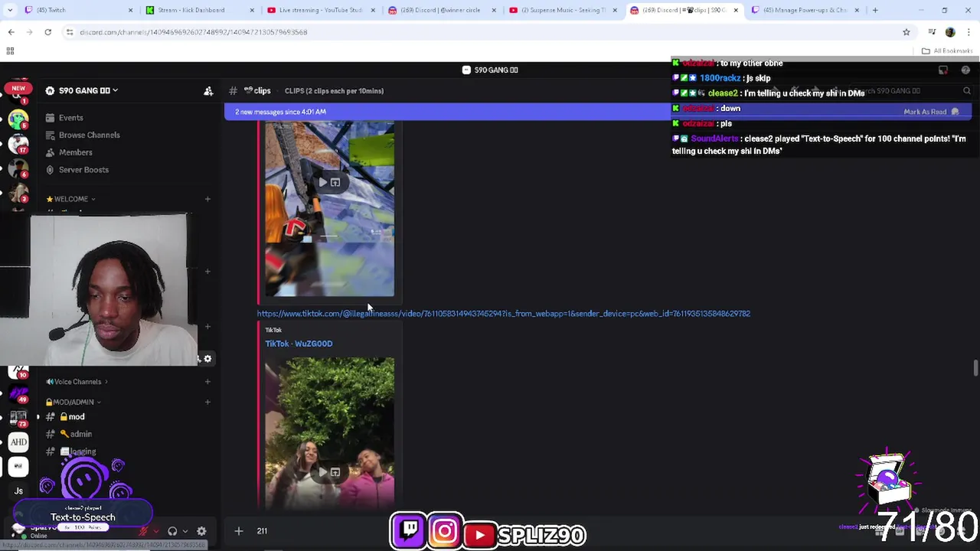Open a new browser tab
980x551 pixels.
click(x=875, y=10)
